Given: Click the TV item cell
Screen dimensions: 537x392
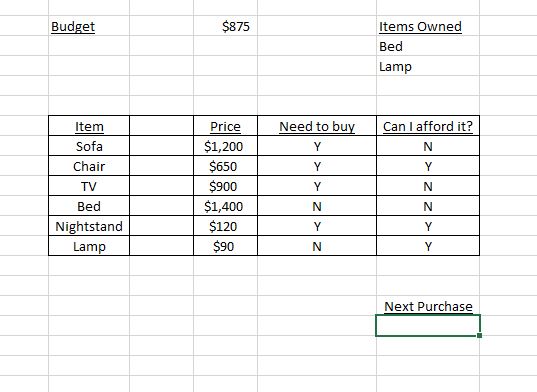Looking at the screenshot, I should click(89, 186).
